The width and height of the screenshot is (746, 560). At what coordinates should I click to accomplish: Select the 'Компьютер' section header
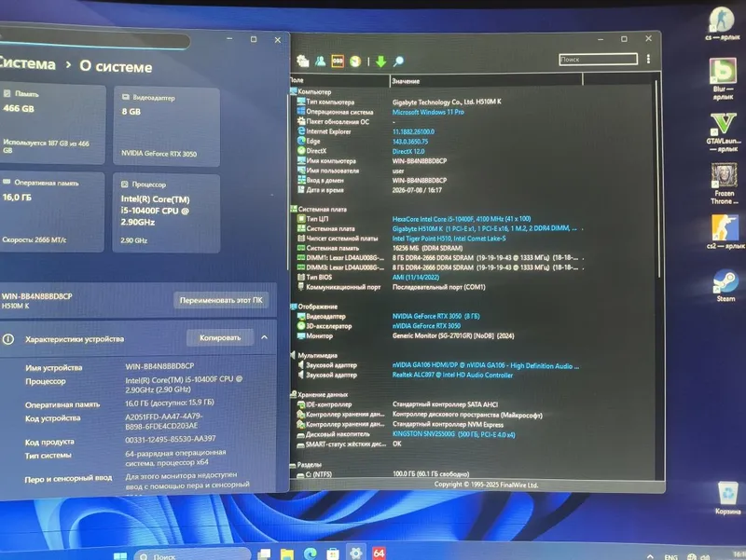point(311,91)
